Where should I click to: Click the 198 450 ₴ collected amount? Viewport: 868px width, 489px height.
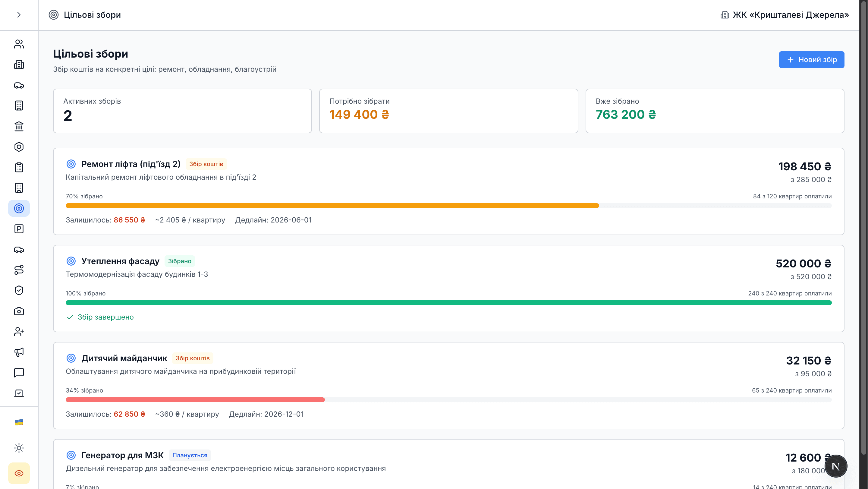tap(805, 166)
